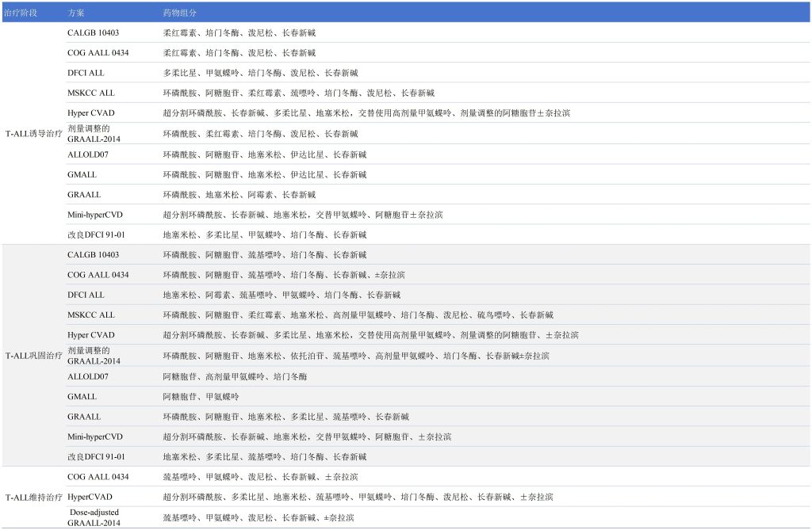This screenshot has width=812, height=530.
Task: Click the 方案 column header
Action: click(x=77, y=13)
